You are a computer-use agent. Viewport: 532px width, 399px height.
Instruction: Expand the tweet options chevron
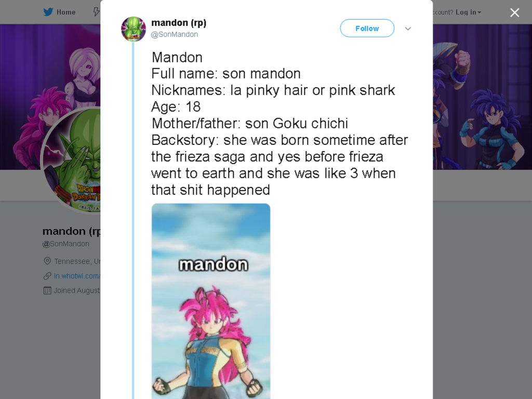[408, 29]
